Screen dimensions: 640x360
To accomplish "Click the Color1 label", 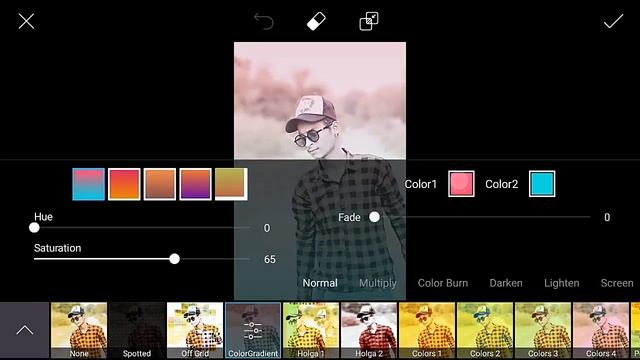I will (x=421, y=184).
